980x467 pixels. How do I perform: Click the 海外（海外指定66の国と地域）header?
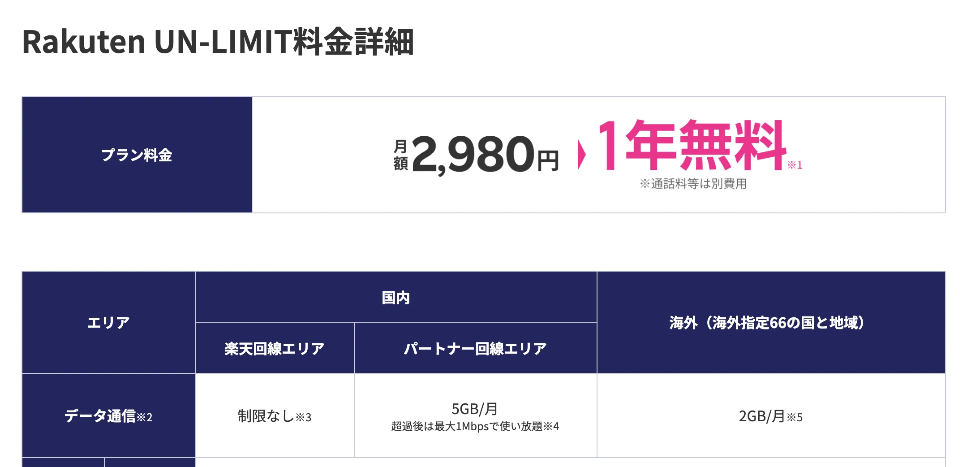[x=770, y=322]
